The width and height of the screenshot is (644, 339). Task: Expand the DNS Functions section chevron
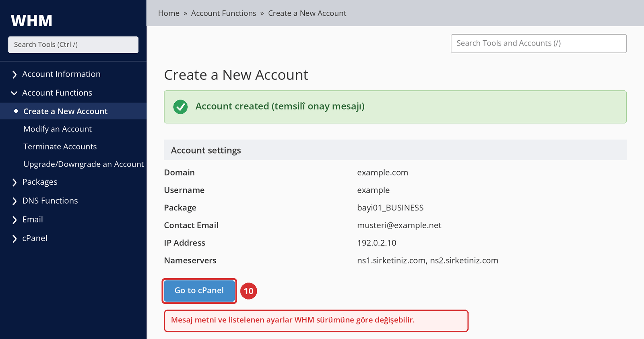pos(14,201)
